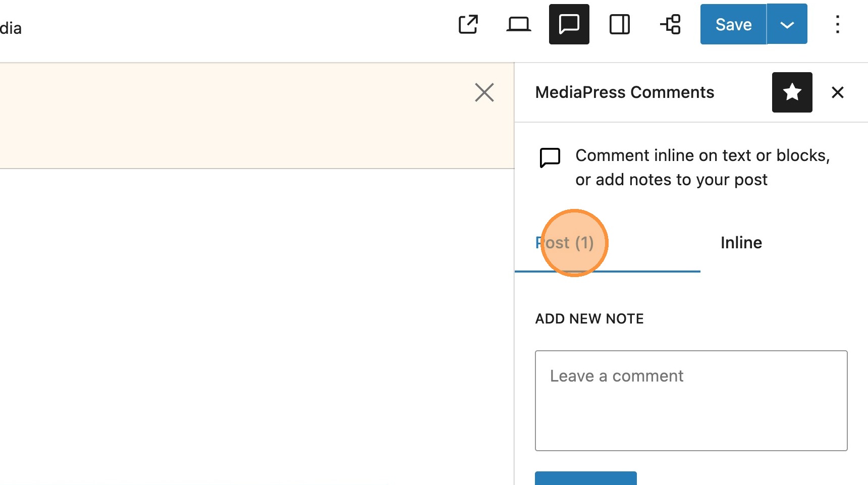Focus the Leave a comment text field

[x=691, y=400]
